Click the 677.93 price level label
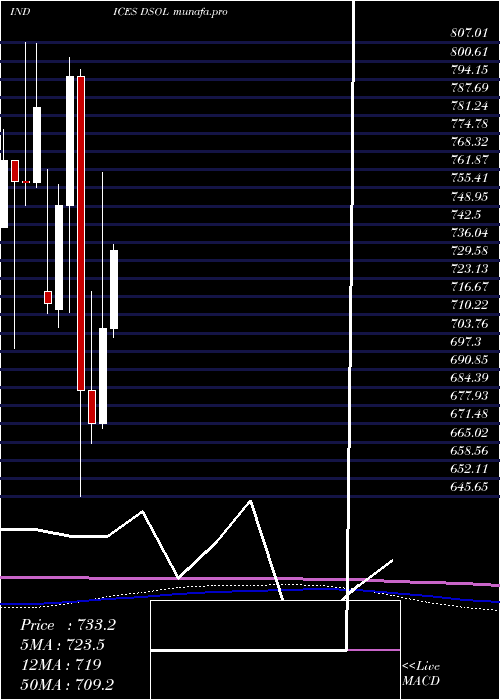 point(469,396)
